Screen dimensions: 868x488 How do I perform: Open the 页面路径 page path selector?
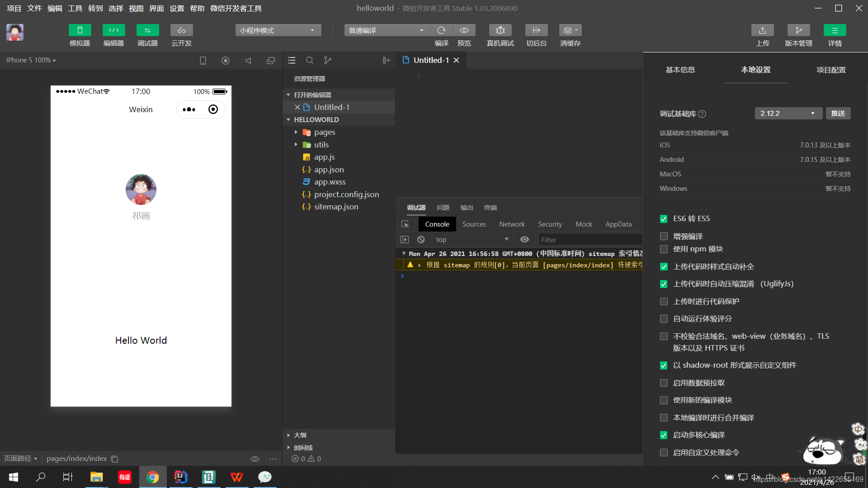(x=21, y=459)
